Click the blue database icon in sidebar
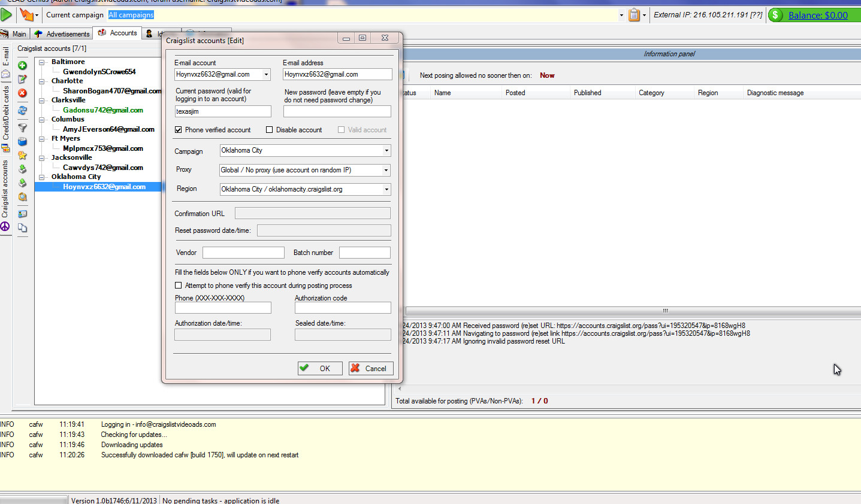This screenshot has width=861, height=504. click(x=22, y=141)
